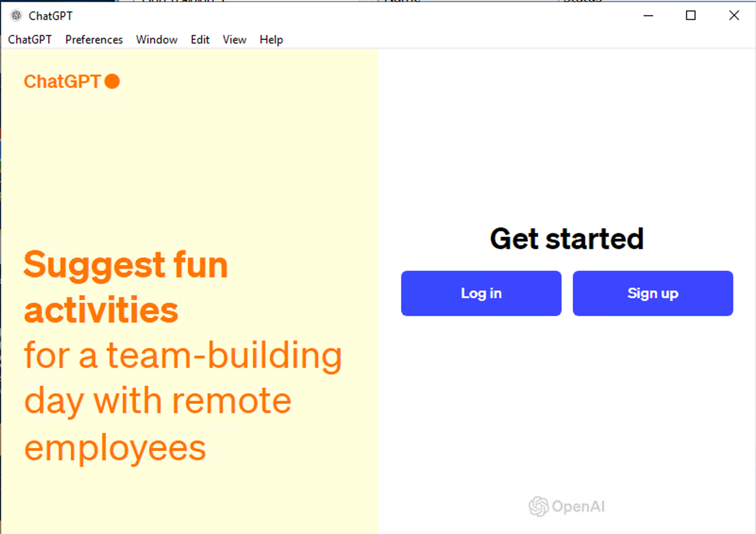
Task: Expand the Window menu
Action: point(157,40)
